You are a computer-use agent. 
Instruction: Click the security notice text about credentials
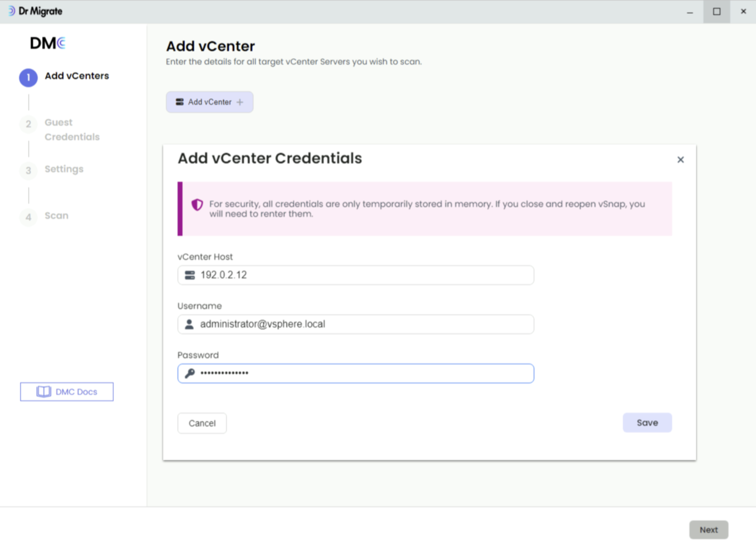(x=427, y=209)
